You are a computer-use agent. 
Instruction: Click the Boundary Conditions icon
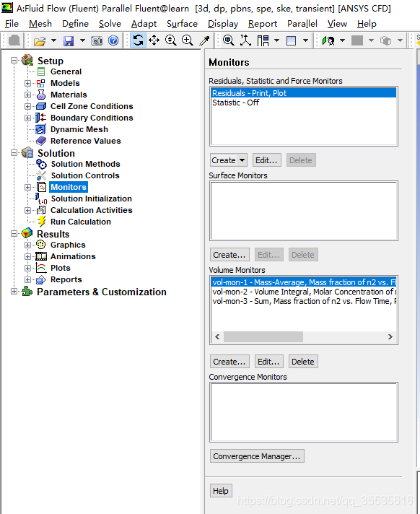point(40,118)
